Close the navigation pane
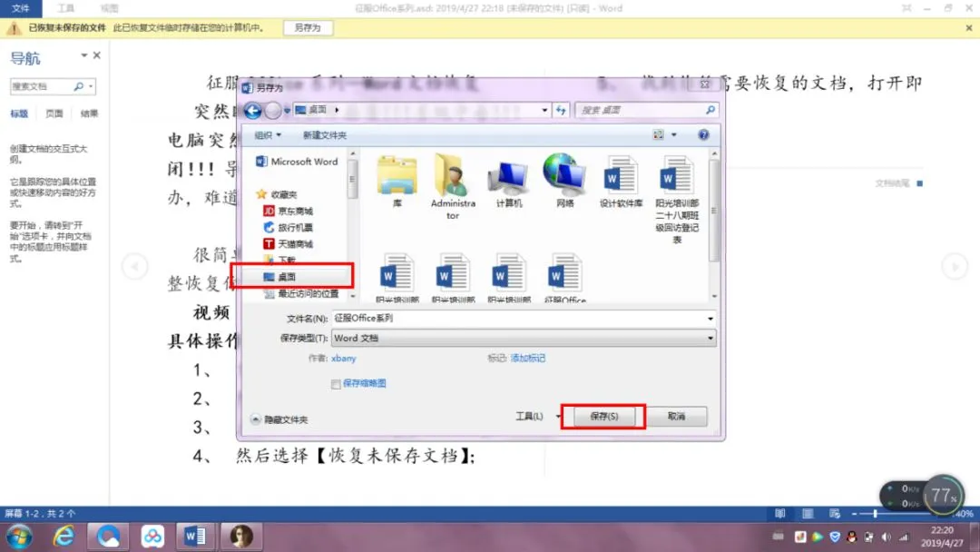The image size is (980, 552). [x=97, y=55]
